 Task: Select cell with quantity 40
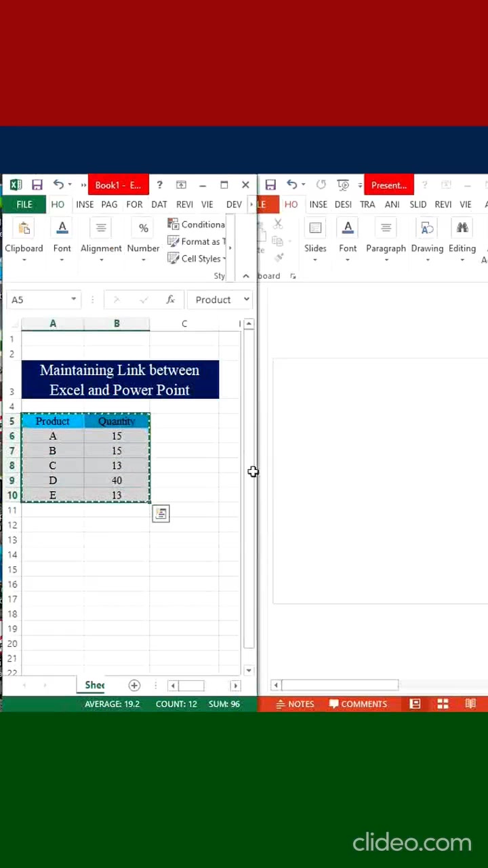(x=117, y=480)
